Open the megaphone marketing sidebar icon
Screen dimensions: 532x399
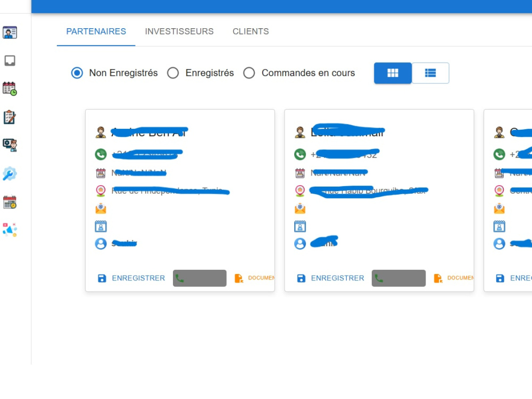[10, 230]
